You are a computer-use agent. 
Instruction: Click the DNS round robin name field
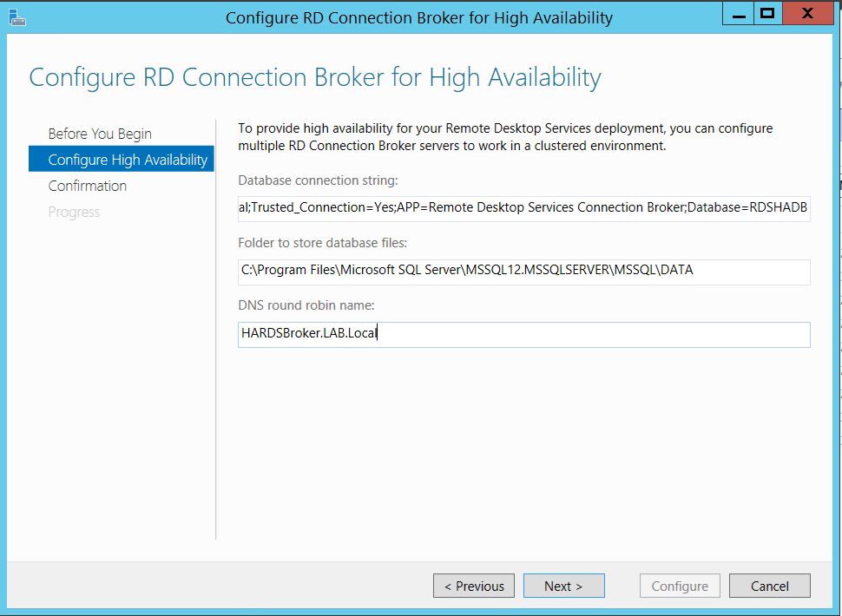(523, 334)
